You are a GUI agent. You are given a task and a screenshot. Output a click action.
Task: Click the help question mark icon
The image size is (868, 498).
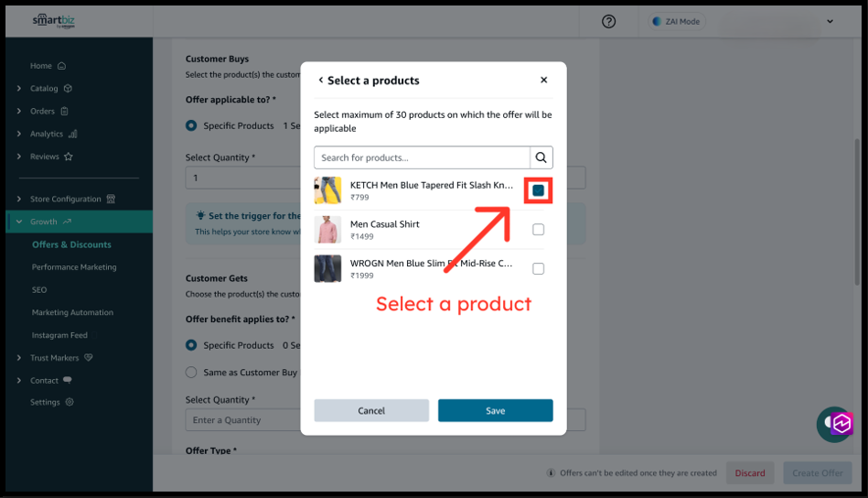pyautogui.click(x=609, y=22)
